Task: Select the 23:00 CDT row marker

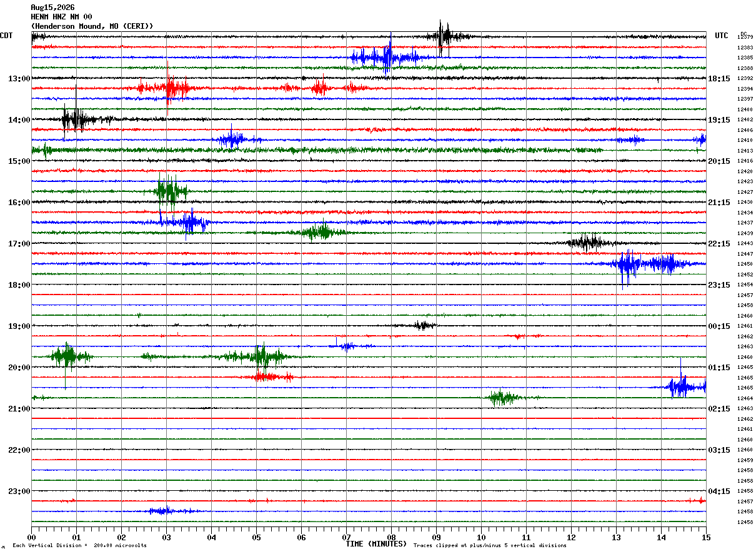Action: (x=19, y=491)
